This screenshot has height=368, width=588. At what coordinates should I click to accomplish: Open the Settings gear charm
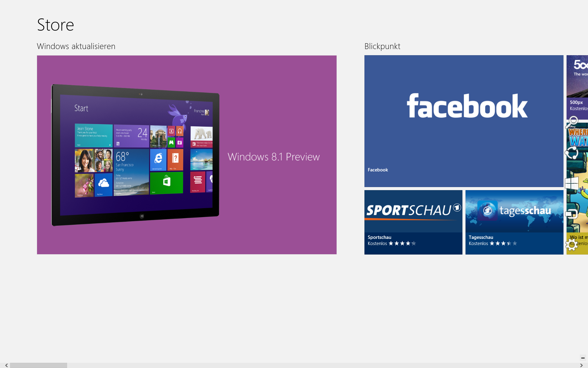tap(571, 244)
